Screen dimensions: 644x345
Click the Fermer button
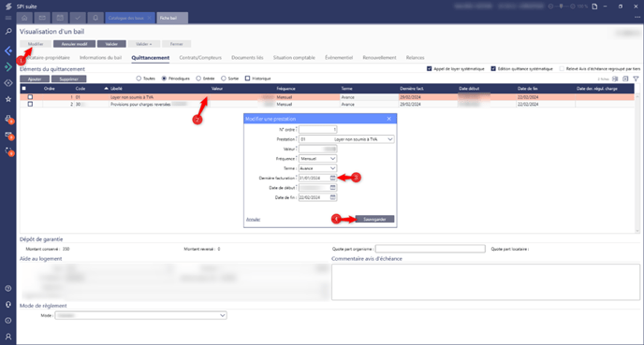click(x=177, y=44)
